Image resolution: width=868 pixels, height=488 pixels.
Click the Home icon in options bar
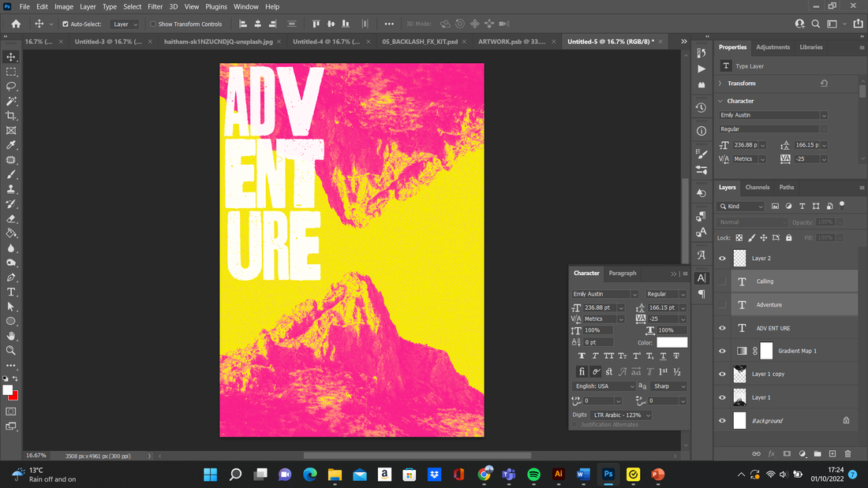pos(16,24)
